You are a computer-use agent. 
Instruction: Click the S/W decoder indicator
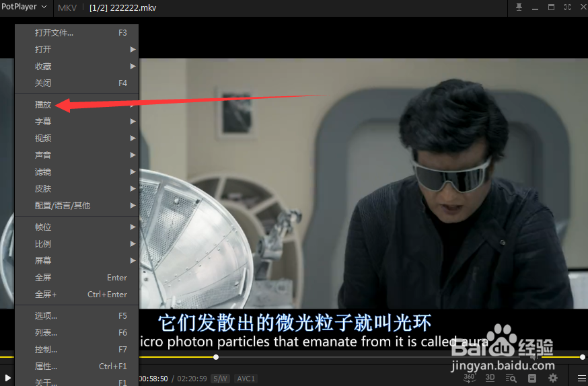pyautogui.click(x=220, y=379)
